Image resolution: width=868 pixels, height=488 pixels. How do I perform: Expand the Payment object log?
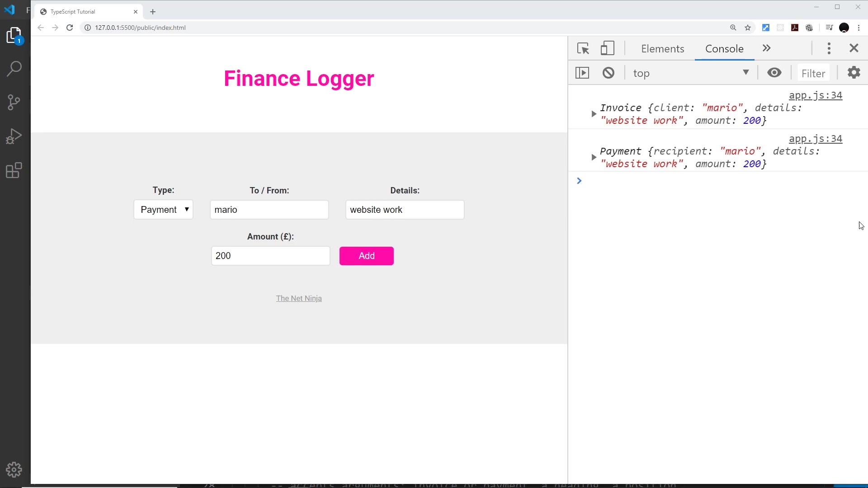tap(594, 157)
